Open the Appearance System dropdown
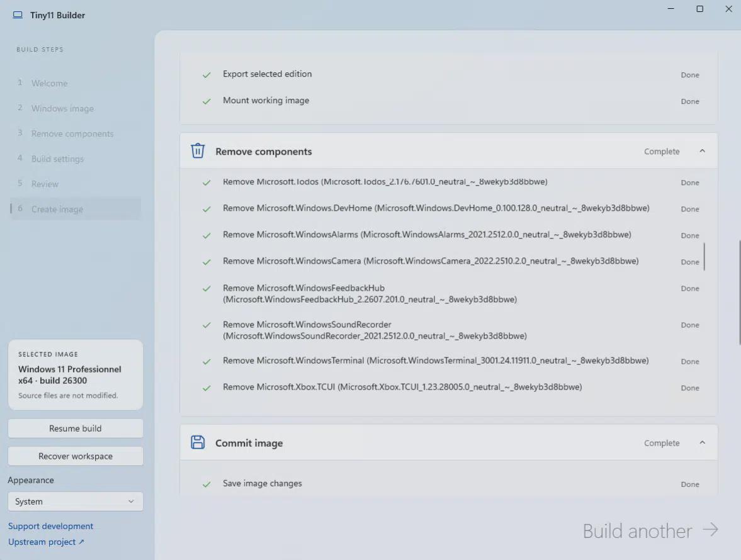Image resolution: width=741 pixels, height=560 pixels. coord(75,501)
